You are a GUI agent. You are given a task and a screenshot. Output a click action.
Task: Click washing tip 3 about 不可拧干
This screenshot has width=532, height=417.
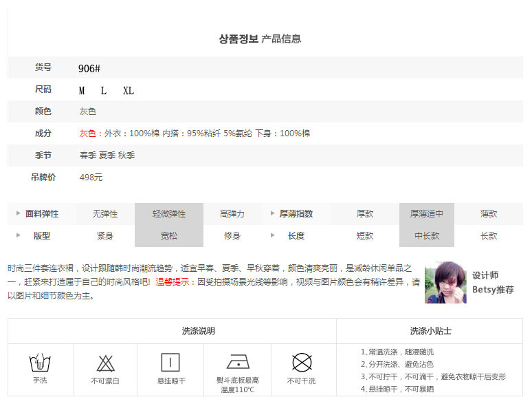433,377
